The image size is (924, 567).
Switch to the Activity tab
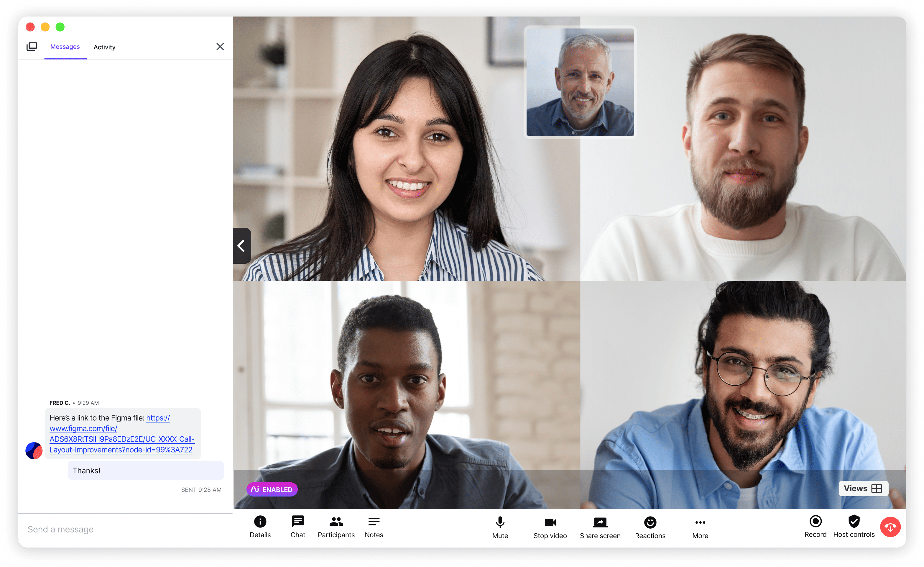point(104,47)
